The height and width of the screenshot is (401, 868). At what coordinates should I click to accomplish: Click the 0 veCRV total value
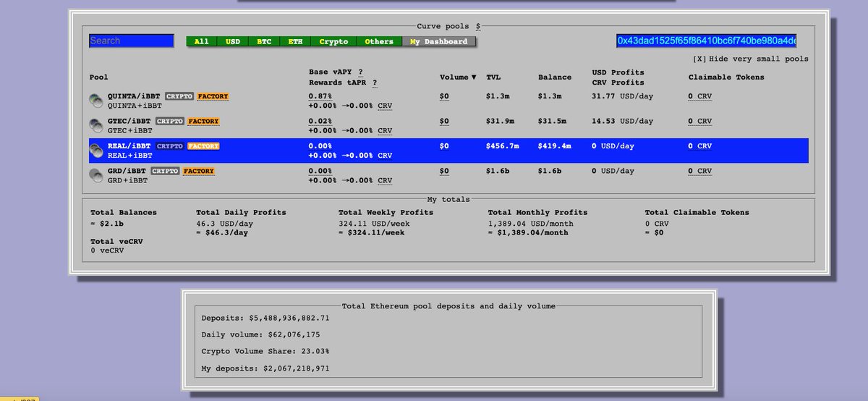(106, 250)
